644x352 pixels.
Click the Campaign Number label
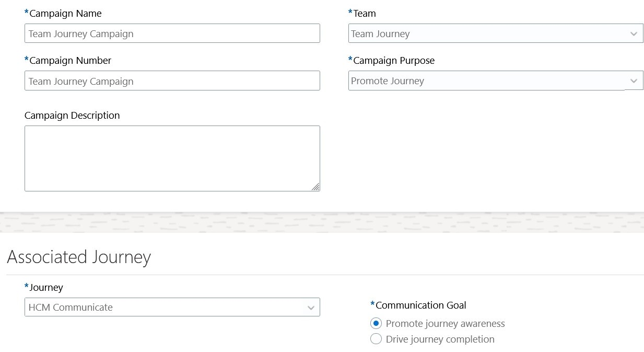[70, 61]
